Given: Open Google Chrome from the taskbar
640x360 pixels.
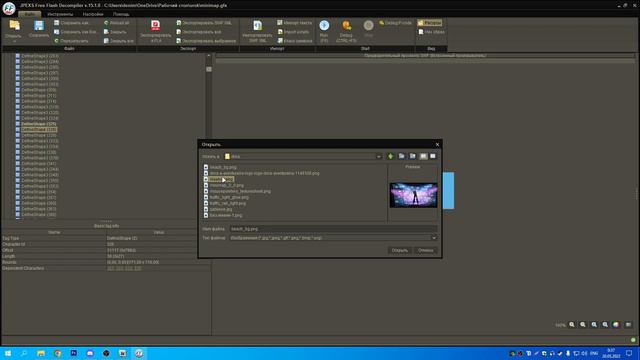Looking at the screenshot, I should click(x=57, y=353).
